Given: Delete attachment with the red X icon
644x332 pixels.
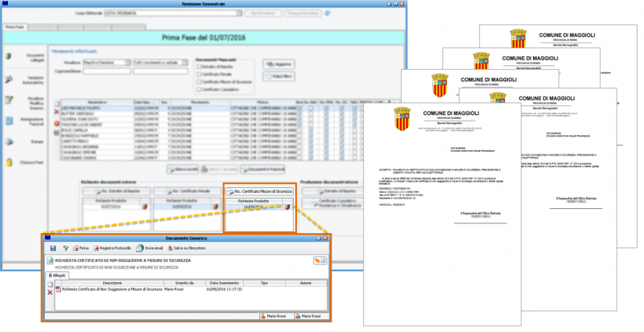Looking at the screenshot, I should [x=50, y=292].
